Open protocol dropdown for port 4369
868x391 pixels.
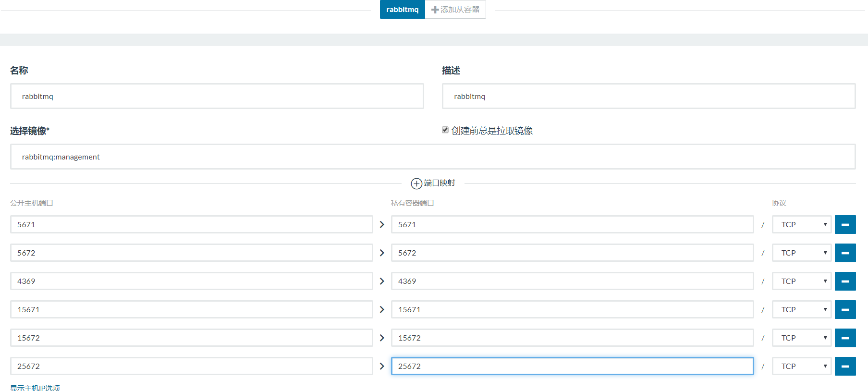pyautogui.click(x=802, y=281)
